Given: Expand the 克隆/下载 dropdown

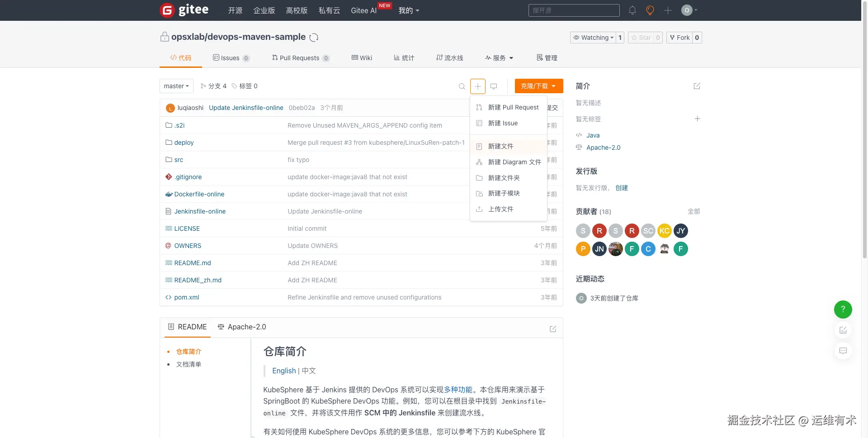Looking at the screenshot, I should click(x=538, y=86).
